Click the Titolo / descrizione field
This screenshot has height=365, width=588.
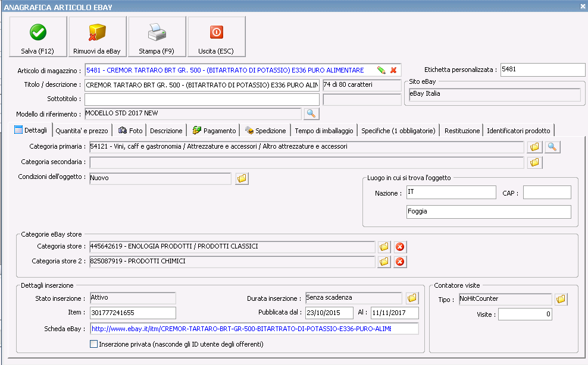click(202, 85)
